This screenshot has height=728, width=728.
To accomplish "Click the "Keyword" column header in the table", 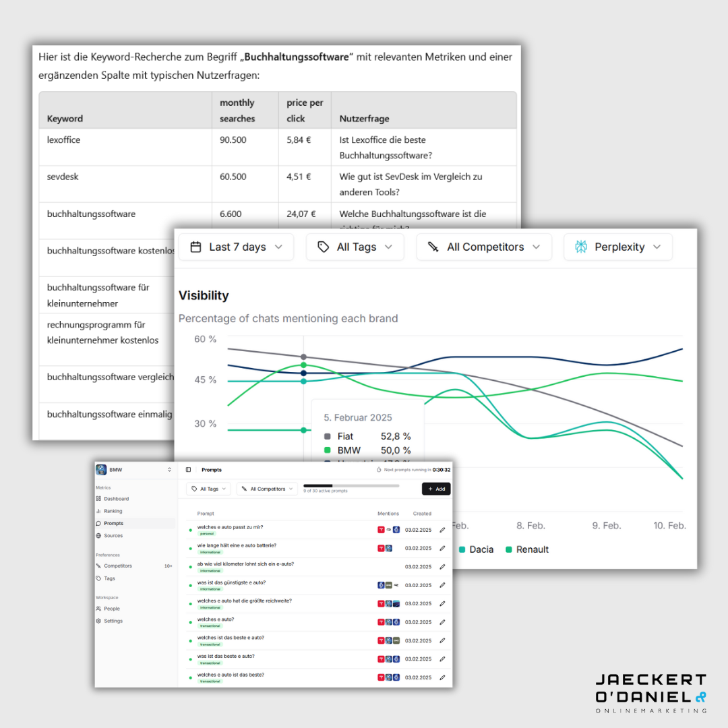I will (x=65, y=119).
